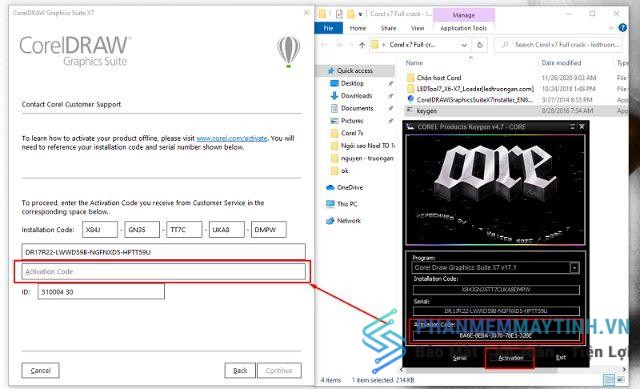
Task: Open Downloads in the navigation pane
Action: coord(356,96)
